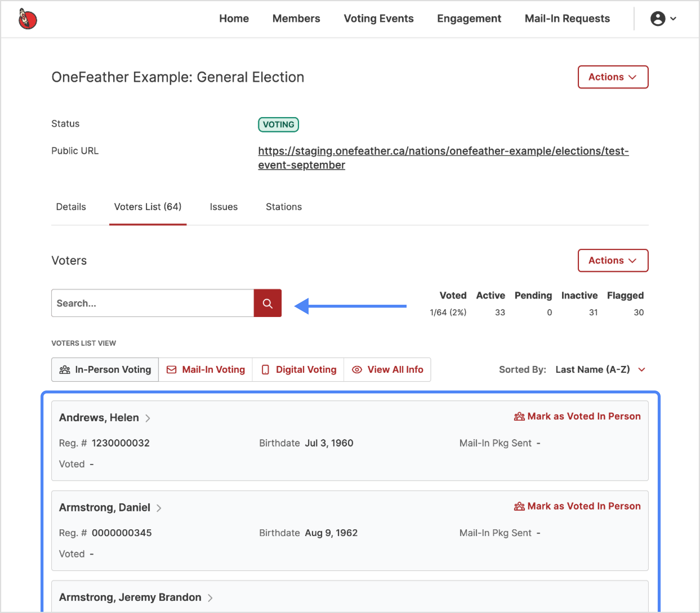Click the Active count 33
700x613 pixels.
tap(500, 312)
